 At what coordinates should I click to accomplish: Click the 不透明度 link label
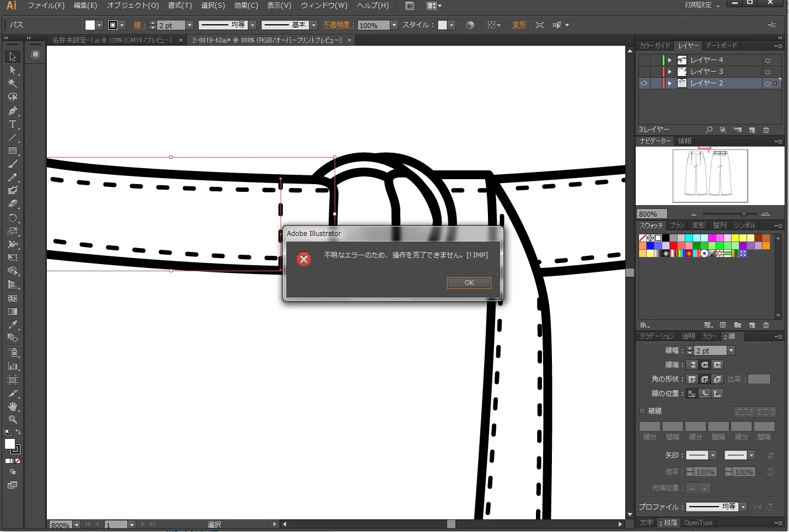coord(337,25)
